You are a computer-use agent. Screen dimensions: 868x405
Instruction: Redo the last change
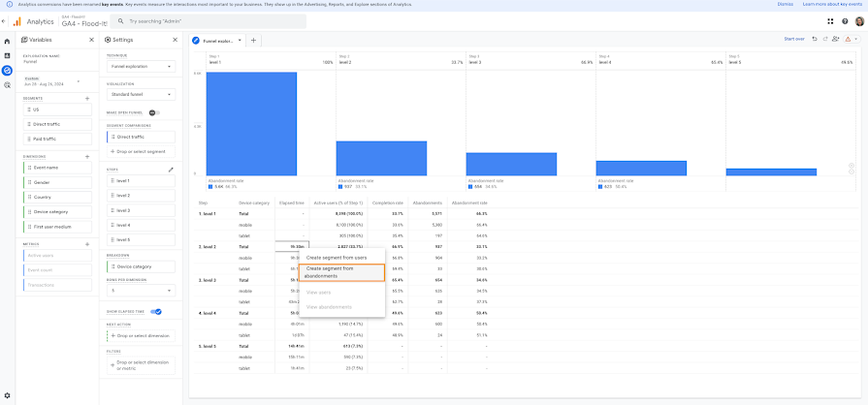click(x=824, y=39)
